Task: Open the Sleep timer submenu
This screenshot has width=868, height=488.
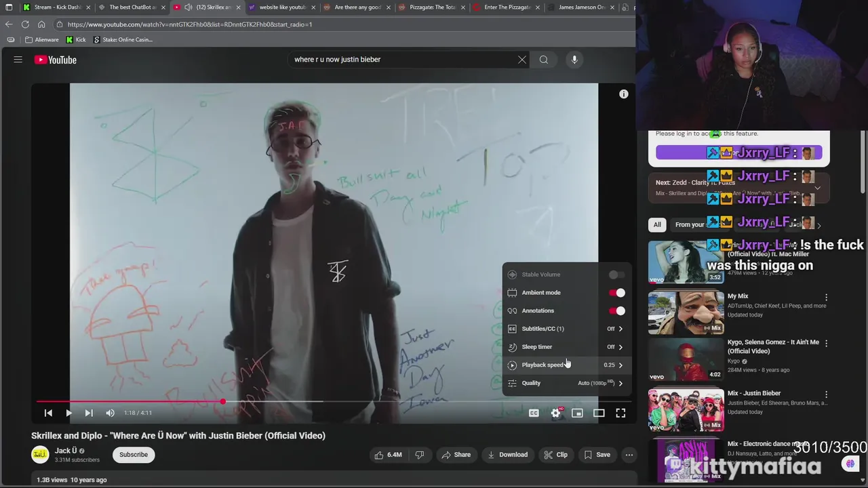Action: (566, 347)
